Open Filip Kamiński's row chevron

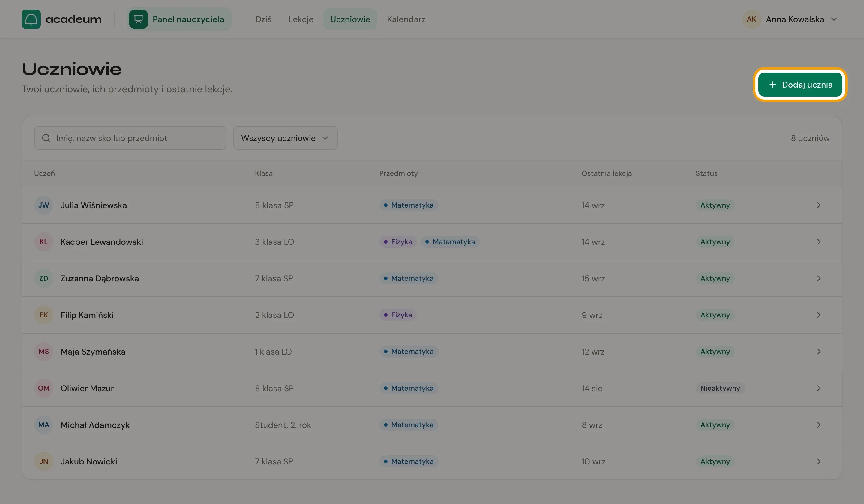coord(819,315)
